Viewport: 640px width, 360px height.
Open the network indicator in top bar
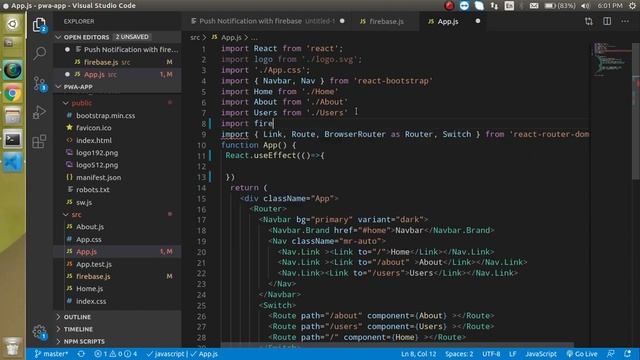coord(494,6)
